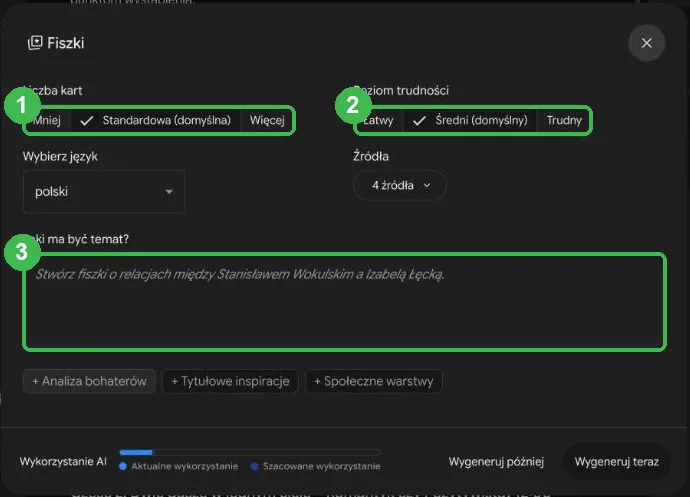
Task: Select Standardowa (domyślna) card count
Action: (x=156, y=120)
